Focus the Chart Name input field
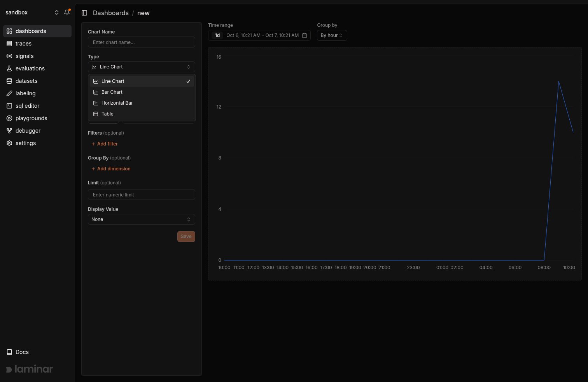 [142, 42]
